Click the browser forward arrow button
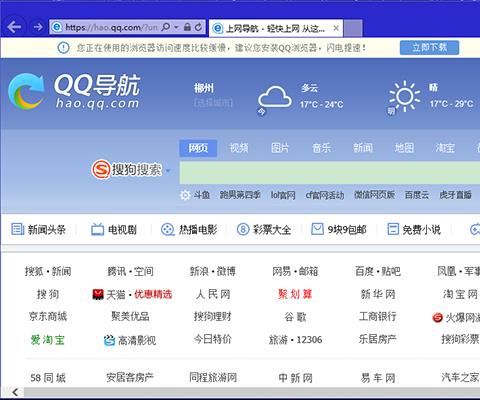The height and width of the screenshot is (400, 480). tap(38, 27)
